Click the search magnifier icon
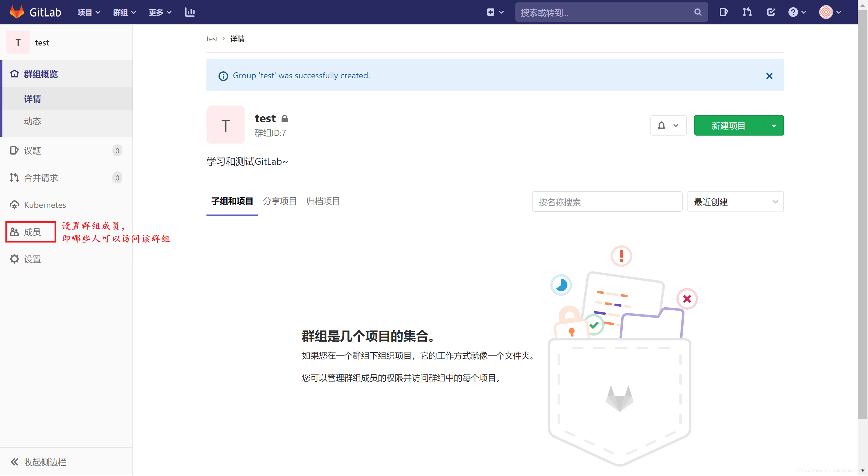868x476 pixels. [x=697, y=12]
